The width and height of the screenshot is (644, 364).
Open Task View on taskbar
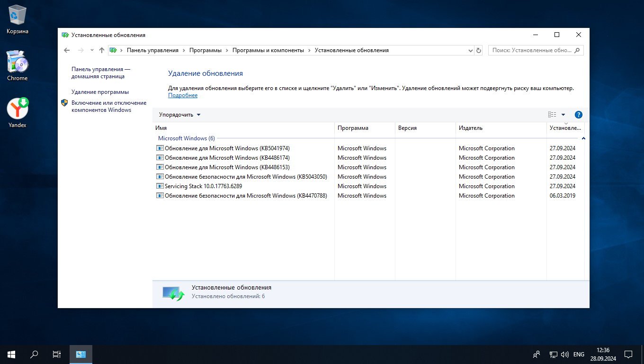click(x=56, y=354)
